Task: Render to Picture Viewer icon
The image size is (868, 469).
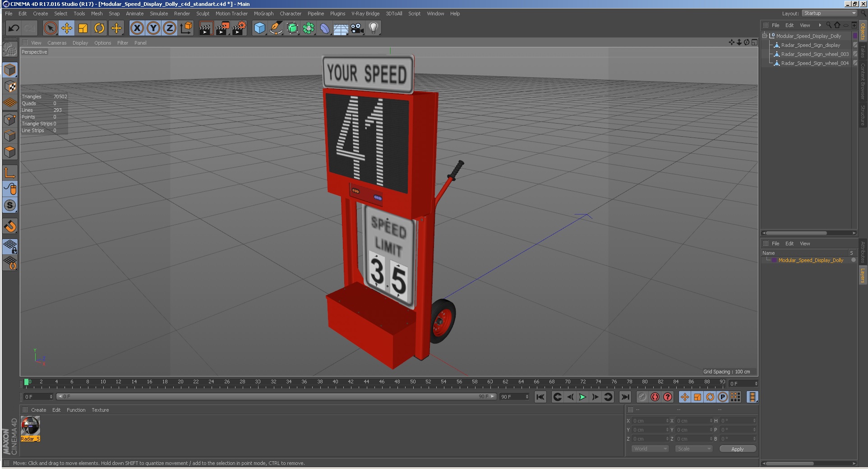Action: pos(222,28)
